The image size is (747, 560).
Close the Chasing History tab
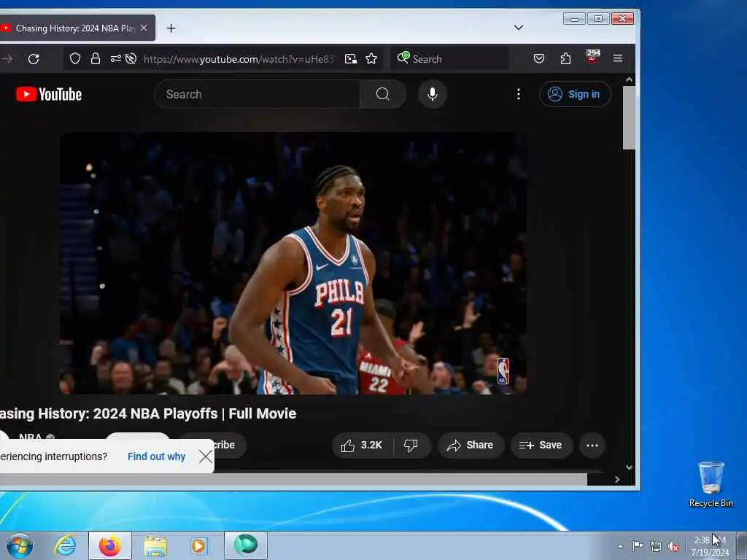(144, 28)
